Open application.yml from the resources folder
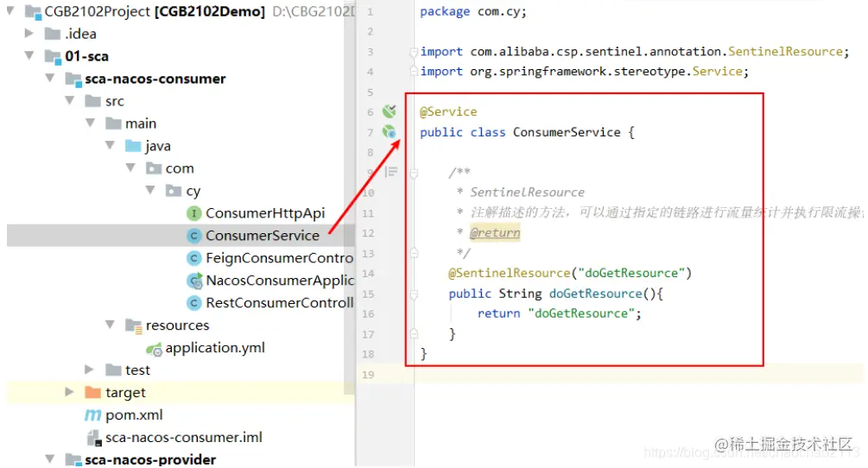This screenshot has width=868, height=468. tap(215, 347)
